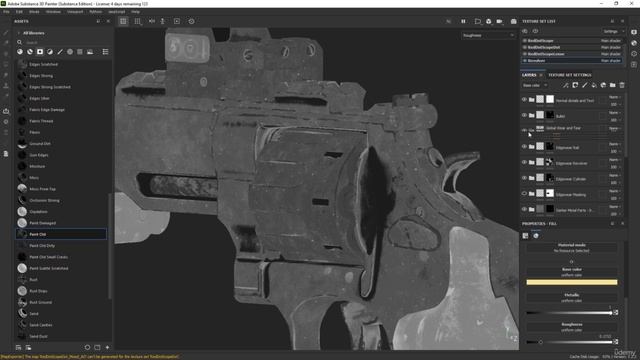Add a paint layer in Layers toolbar

click(x=584, y=85)
